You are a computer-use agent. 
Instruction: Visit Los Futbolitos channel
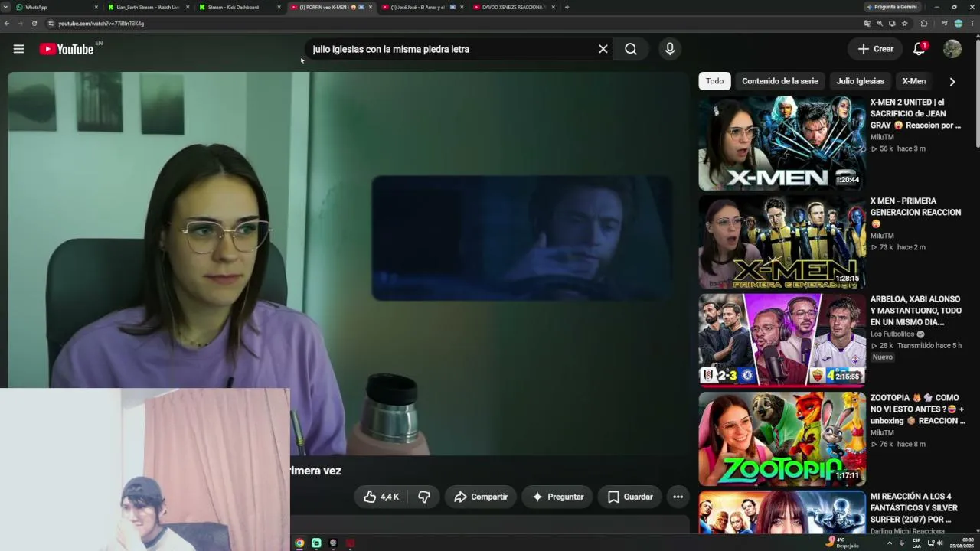coord(892,334)
